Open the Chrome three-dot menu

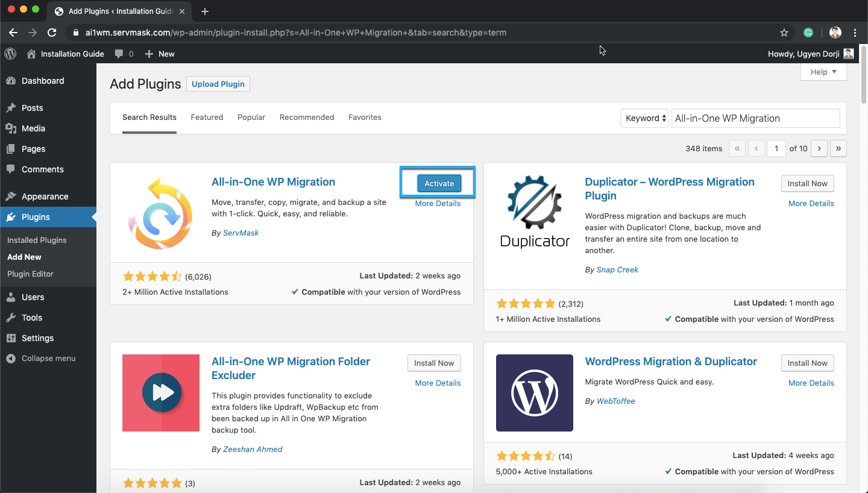coord(855,33)
